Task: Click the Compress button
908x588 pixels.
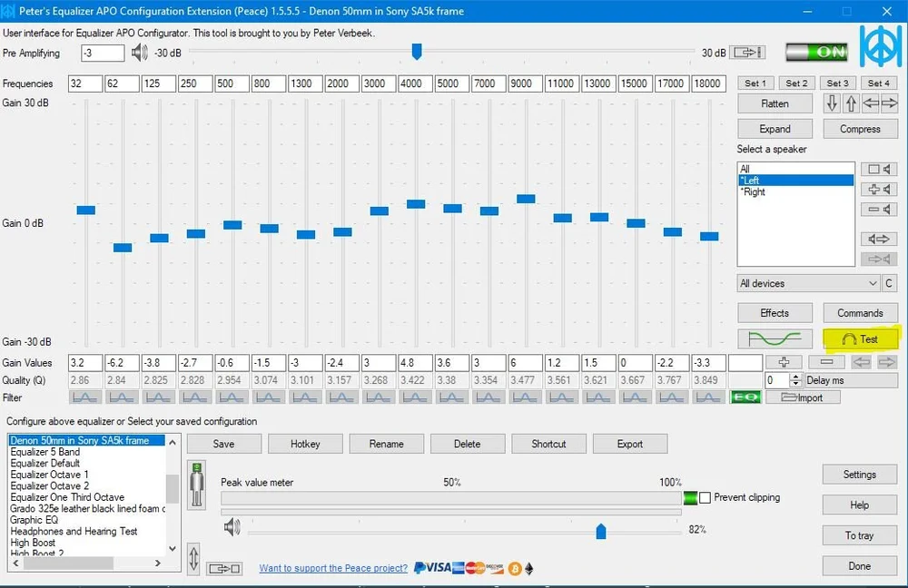Action: (860, 129)
